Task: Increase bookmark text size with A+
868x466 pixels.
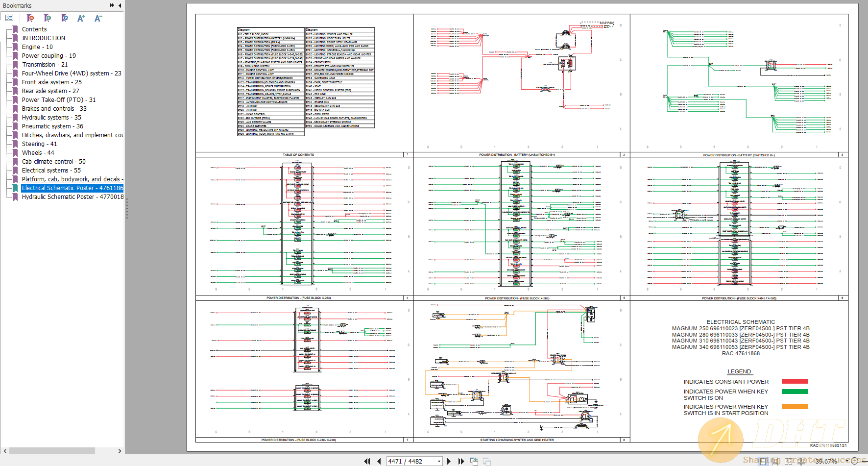Action: [81, 18]
